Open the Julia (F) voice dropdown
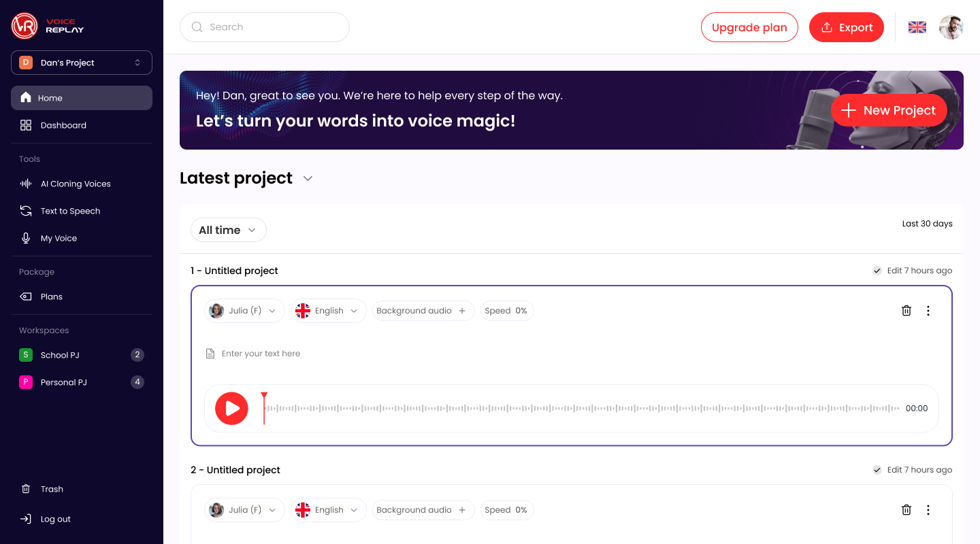Viewport: 980px width, 544px height. point(244,310)
